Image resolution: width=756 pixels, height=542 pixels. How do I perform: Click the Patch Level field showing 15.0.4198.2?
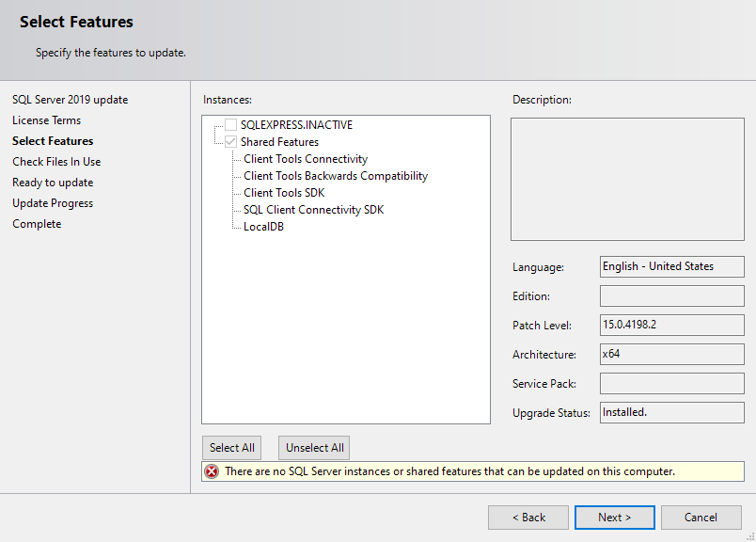point(671,325)
